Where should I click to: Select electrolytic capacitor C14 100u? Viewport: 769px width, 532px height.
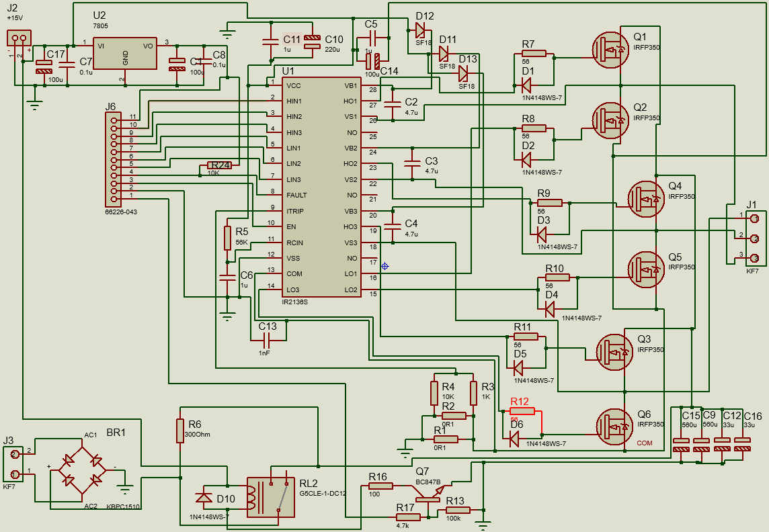373,60
